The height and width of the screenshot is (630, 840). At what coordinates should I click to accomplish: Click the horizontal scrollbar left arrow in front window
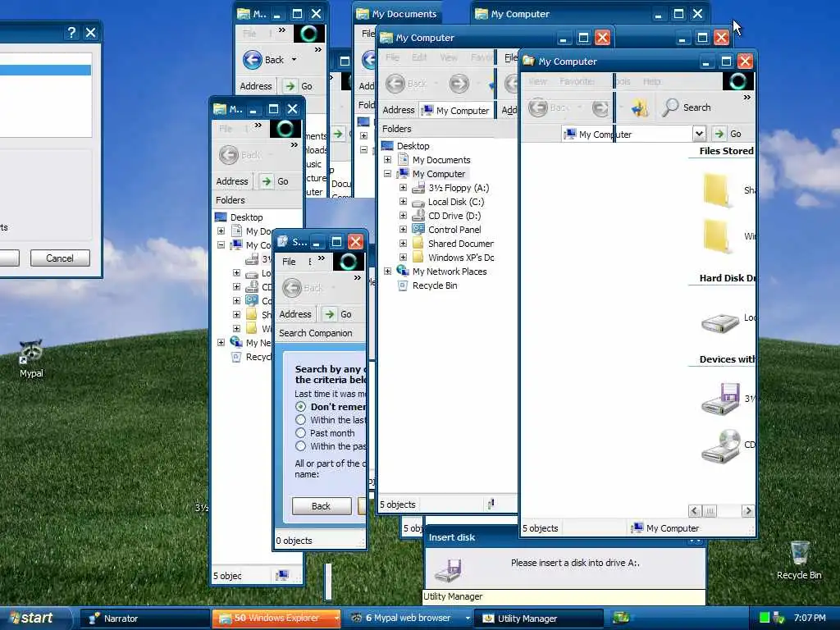pyautogui.click(x=695, y=511)
